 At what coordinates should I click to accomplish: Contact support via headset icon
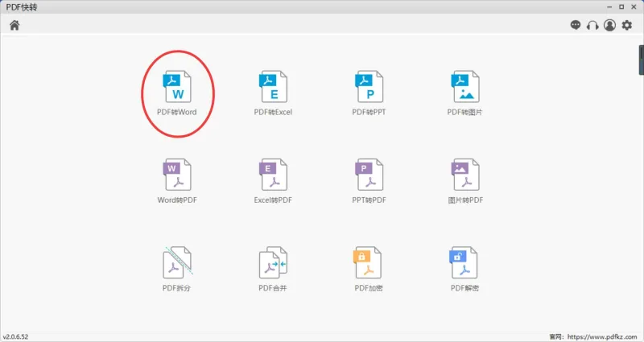[x=592, y=26]
